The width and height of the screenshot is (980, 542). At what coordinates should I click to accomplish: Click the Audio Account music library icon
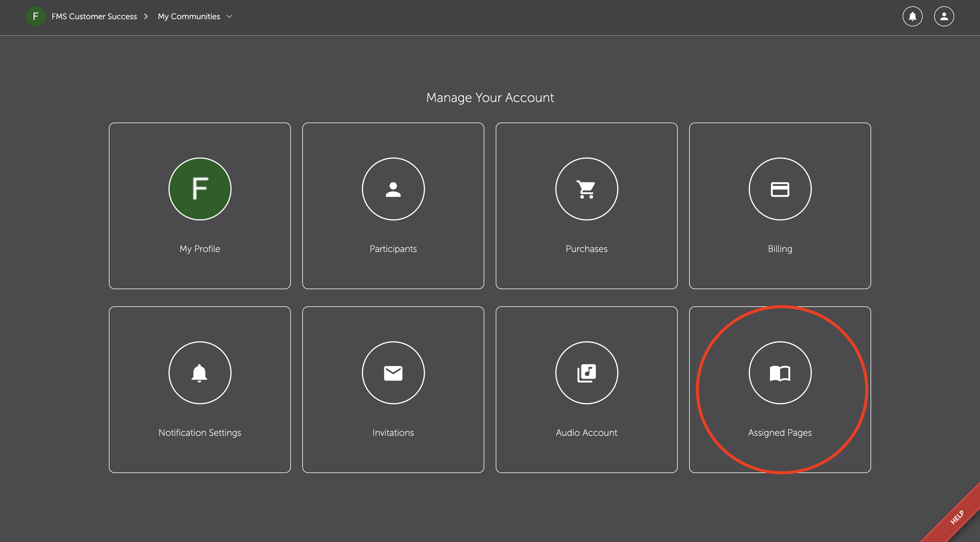(x=586, y=373)
